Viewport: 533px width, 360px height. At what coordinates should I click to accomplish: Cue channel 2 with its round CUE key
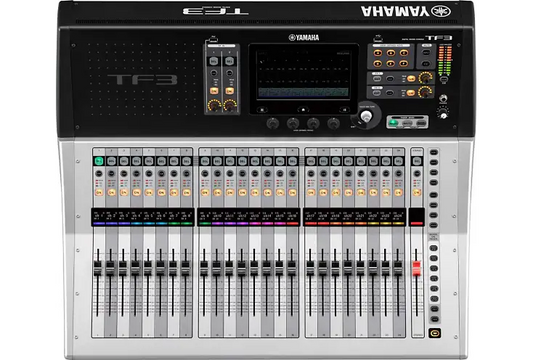coord(111,174)
